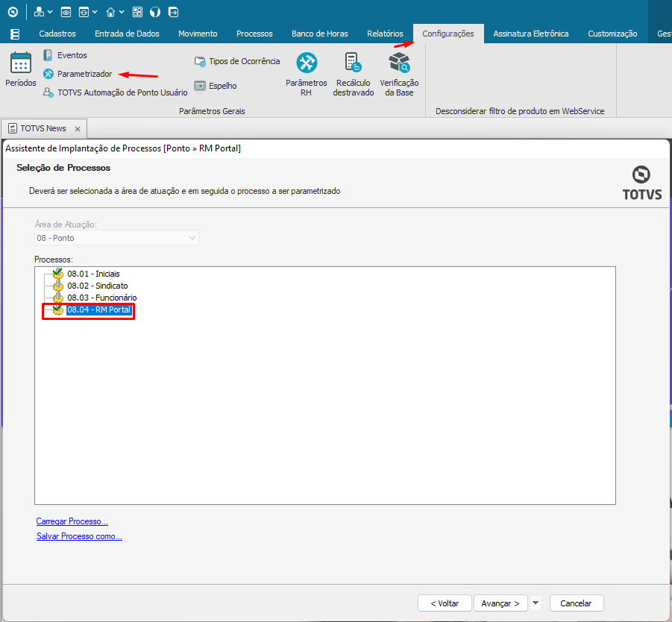
Task: Click the TOTVS logo in the wizard header
Action: (x=641, y=183)
